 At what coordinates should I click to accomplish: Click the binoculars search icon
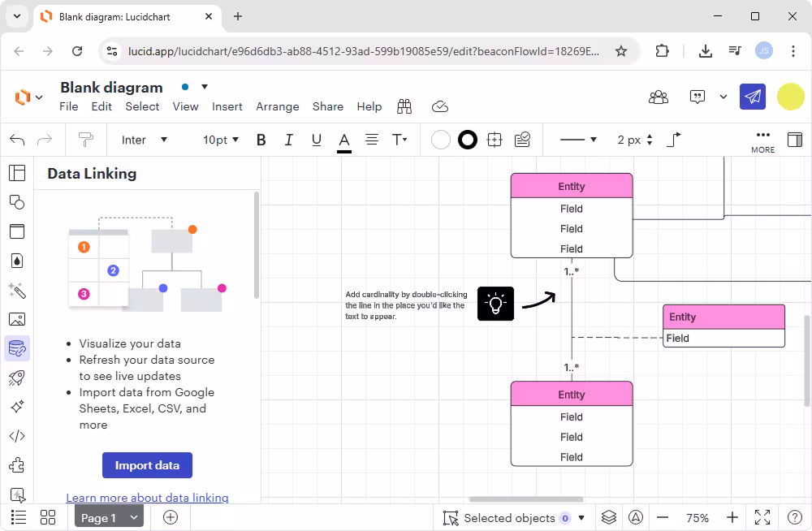[404, 106]
